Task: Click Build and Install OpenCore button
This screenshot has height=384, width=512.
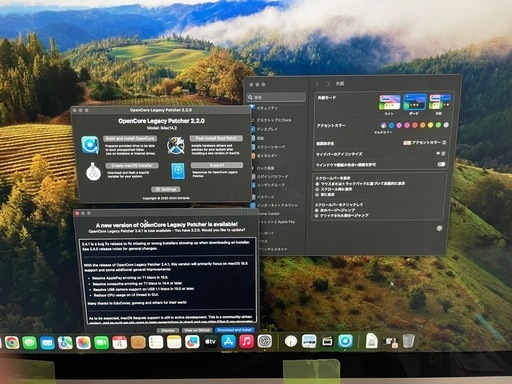Action: click(x=130, y=138)
